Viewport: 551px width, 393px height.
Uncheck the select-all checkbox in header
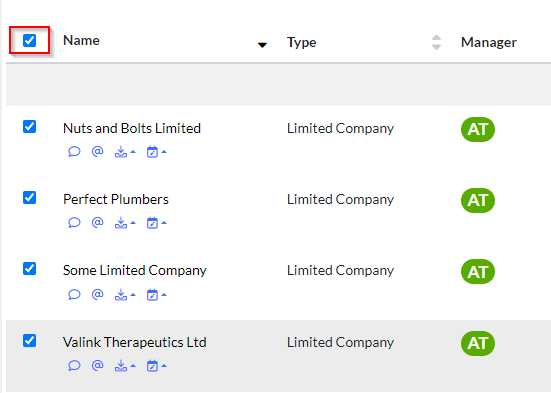[x=30, y=40]
